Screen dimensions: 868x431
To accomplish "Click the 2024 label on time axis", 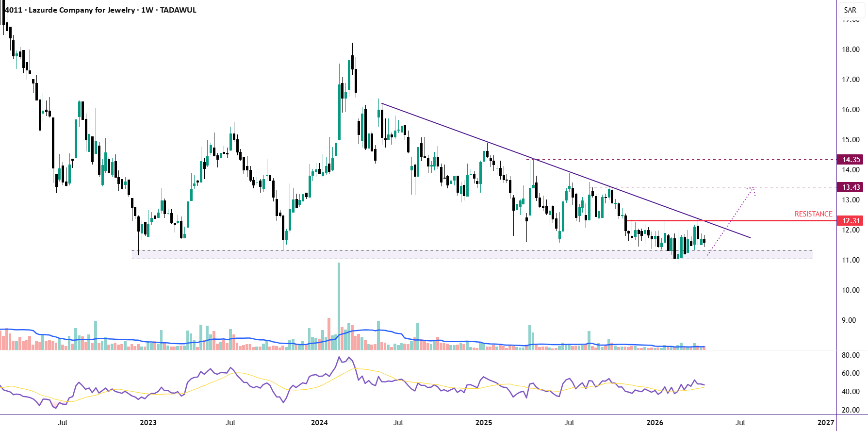I will tap(319, 423).
